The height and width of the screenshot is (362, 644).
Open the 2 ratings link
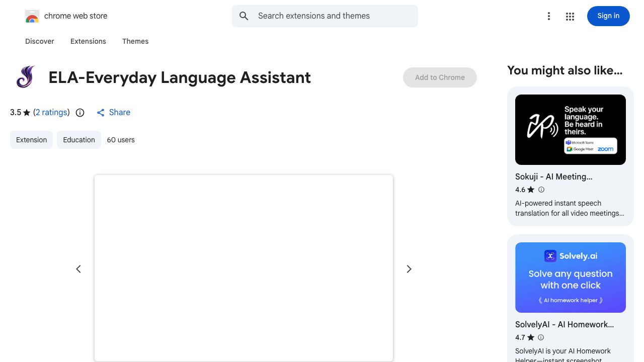point(51,113)
